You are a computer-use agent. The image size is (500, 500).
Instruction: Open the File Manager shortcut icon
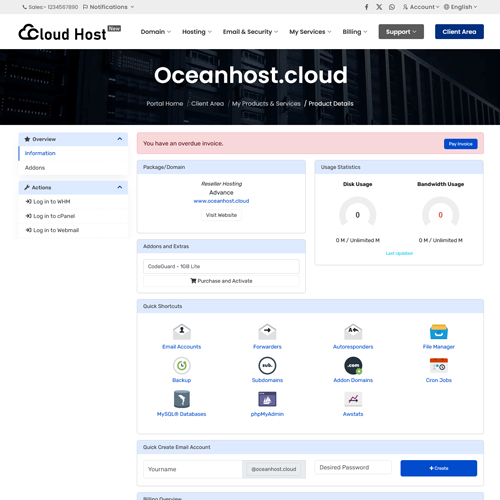(439, 332)
